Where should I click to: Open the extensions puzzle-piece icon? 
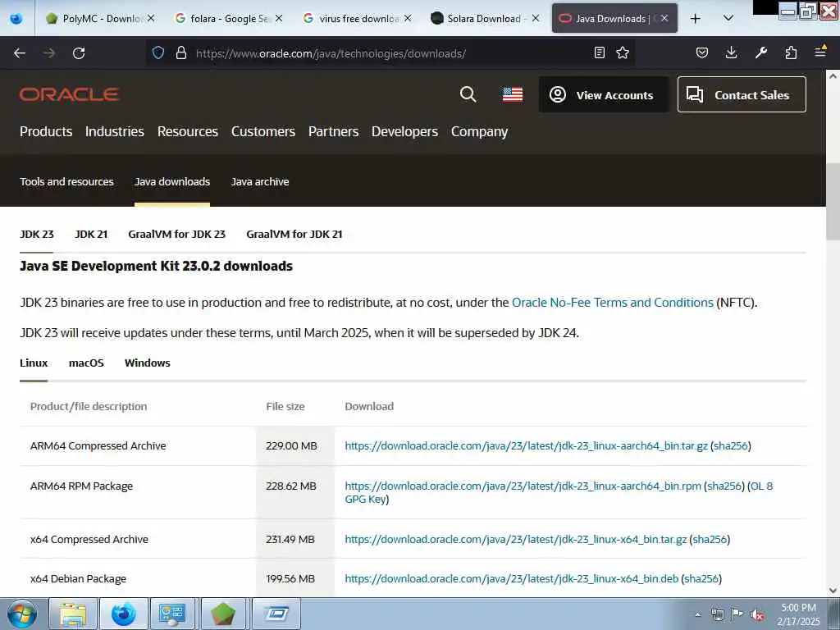point(791,52)
